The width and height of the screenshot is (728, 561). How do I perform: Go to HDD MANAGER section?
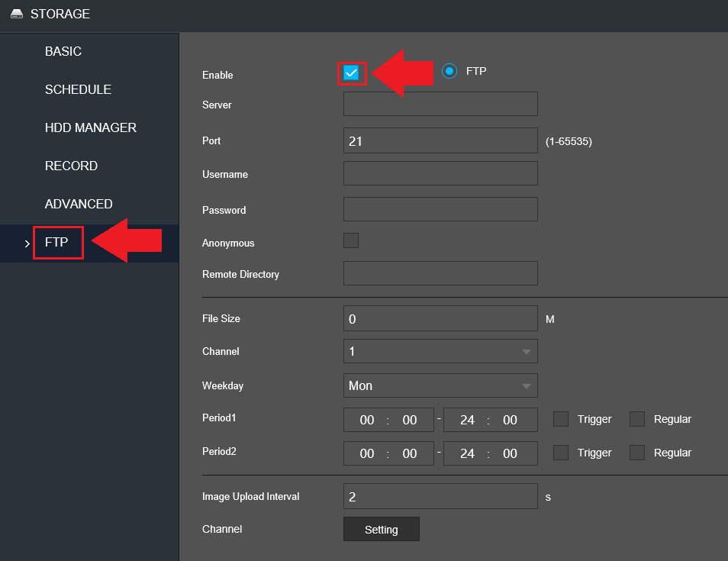(x=91, y=127)
